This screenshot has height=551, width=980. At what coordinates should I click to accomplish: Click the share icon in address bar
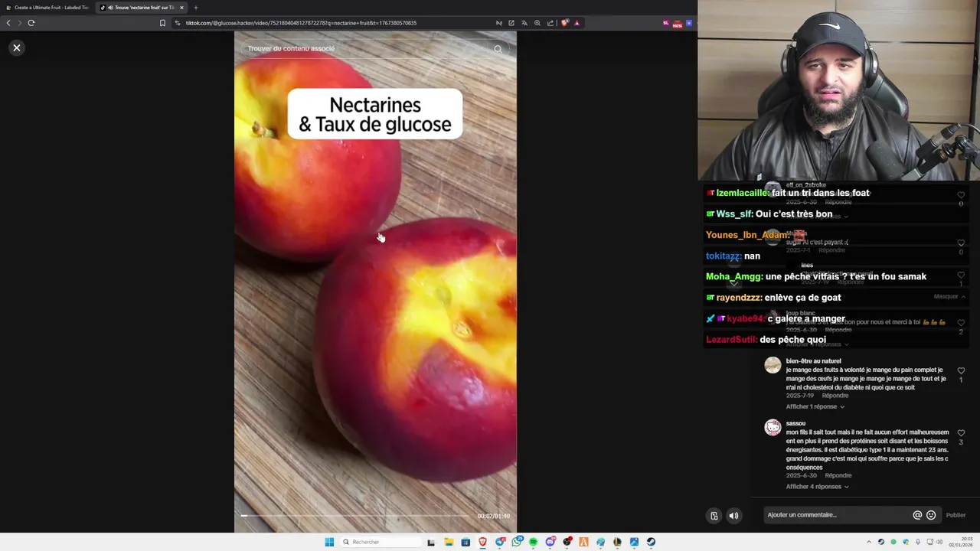[550, 23]
